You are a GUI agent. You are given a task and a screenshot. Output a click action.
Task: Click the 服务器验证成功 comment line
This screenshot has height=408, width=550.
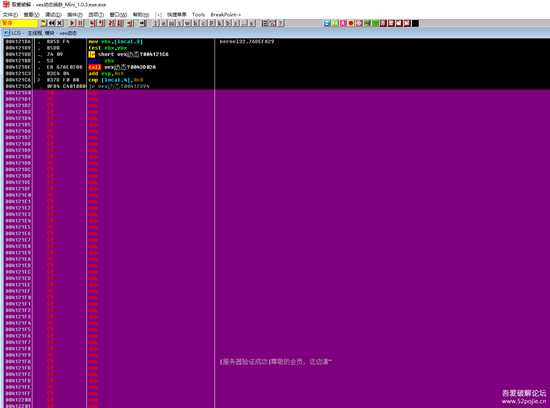tap(276, 362)
